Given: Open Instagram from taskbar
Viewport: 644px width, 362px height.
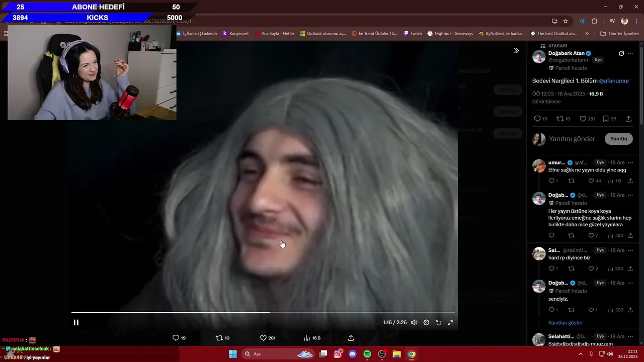Looking at the screenshot, I should pyautogui.click(x=338, y=354).
